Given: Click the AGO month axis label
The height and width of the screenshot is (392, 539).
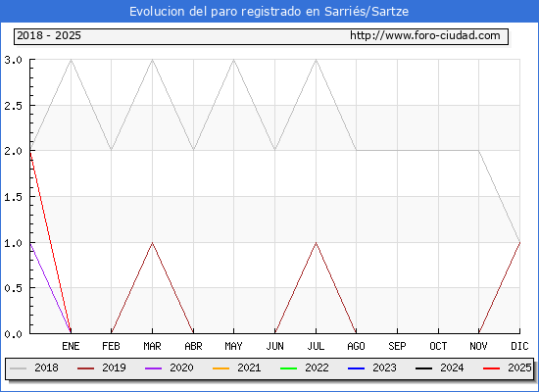Looking at the screenshot, I should click(x=356, y=346).
